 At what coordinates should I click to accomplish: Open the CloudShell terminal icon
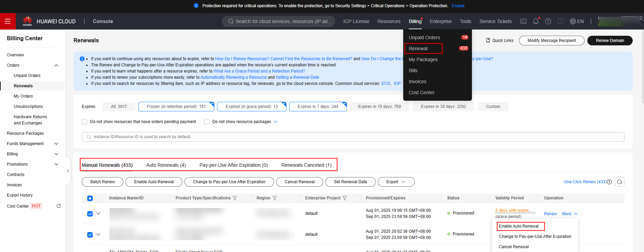click(x=523, y=21)
